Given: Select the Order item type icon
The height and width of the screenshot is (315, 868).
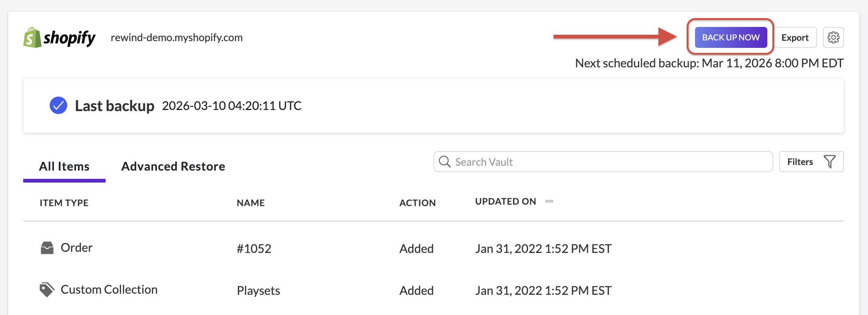Looking at the screenshot, I should point(47,247).
